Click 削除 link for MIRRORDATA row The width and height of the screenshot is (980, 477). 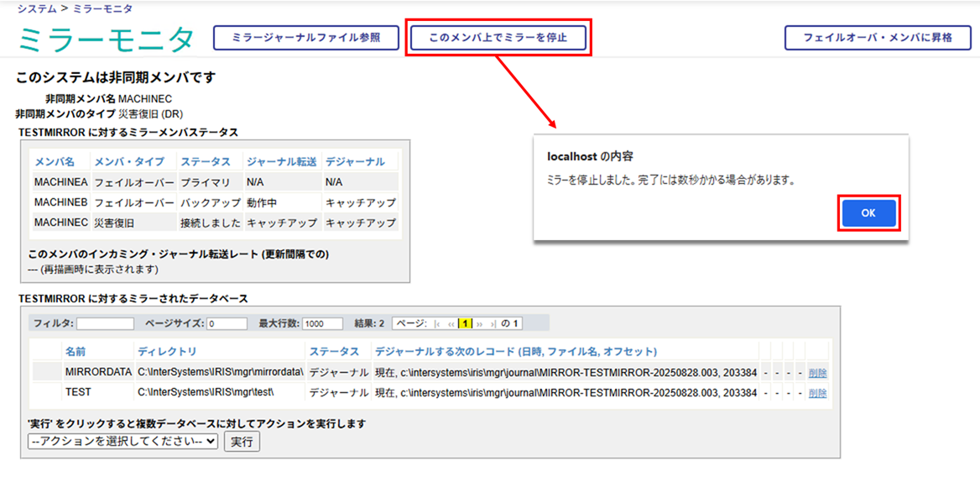[817, 373]
